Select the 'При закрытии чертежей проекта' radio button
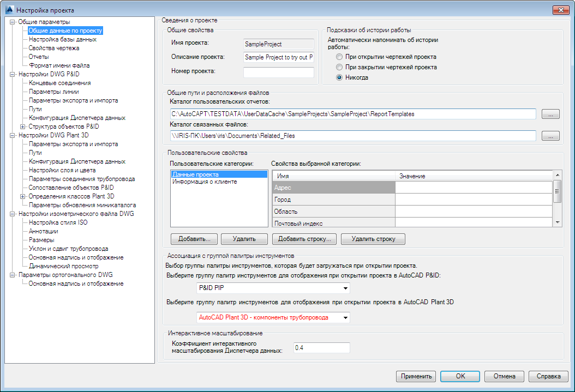The width and height of the screenshot is (575, 392). pyautogui.click(x=339, y=67)
